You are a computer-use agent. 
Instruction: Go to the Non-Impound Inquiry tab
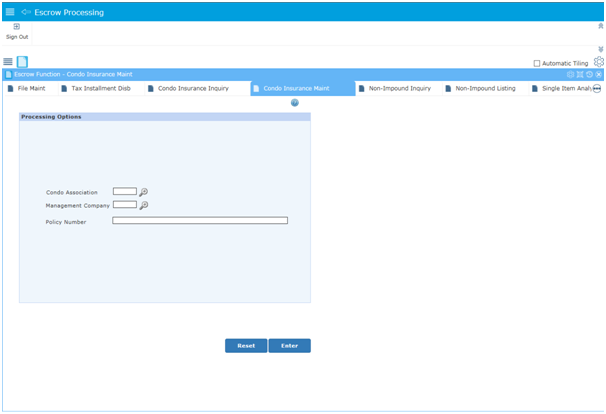399,89
